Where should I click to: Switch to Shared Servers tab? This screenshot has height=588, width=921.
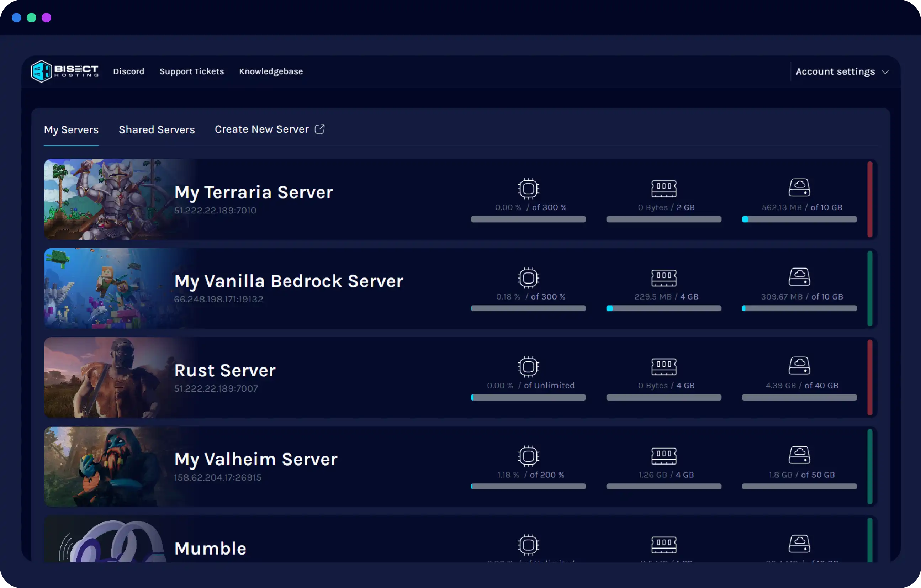(157, 130)
